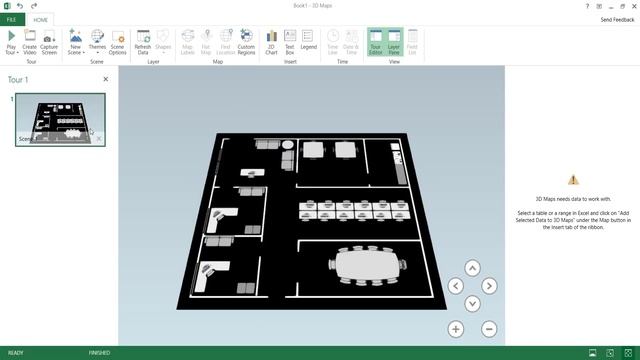The width and height of the screenshot is (640, 360).
Task: Expand New Scene dropdown arrow
Action: [84, 53]
